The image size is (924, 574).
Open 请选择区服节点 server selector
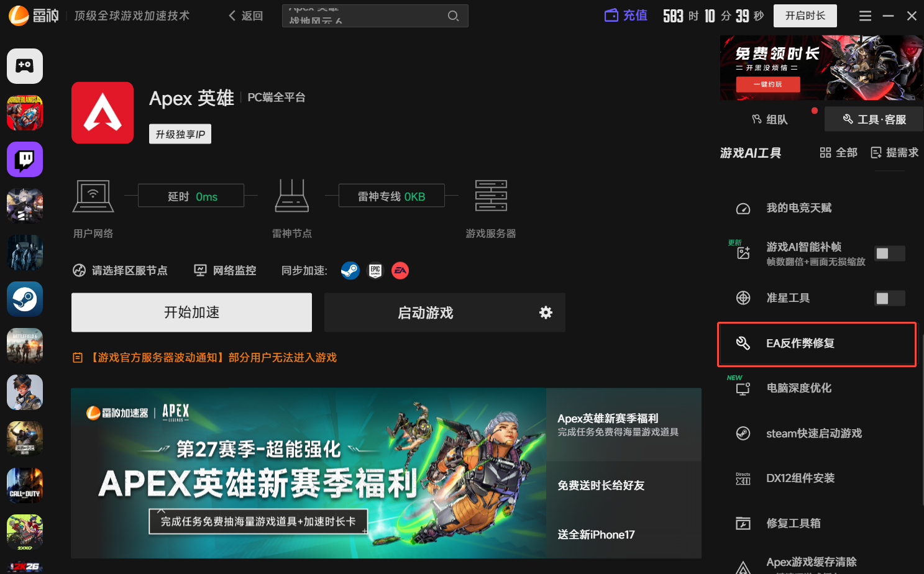121,271
